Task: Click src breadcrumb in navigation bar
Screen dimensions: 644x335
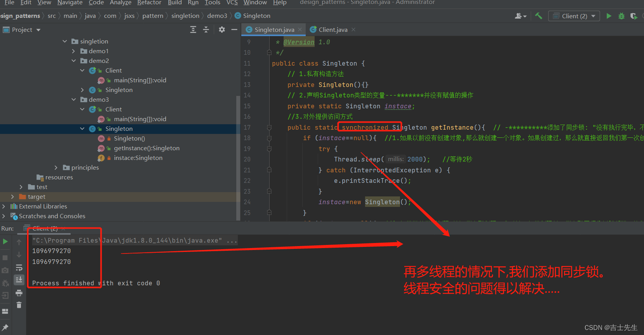Action: [x=52, y=16]
